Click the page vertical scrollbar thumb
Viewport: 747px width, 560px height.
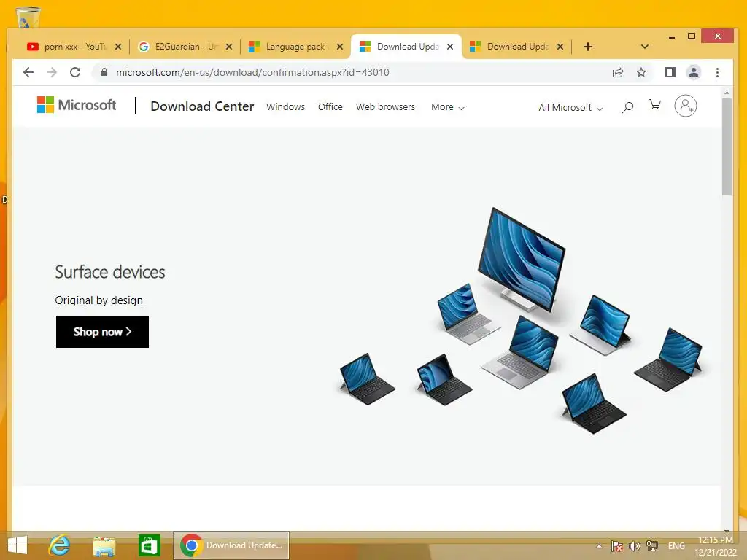[727, 146]
